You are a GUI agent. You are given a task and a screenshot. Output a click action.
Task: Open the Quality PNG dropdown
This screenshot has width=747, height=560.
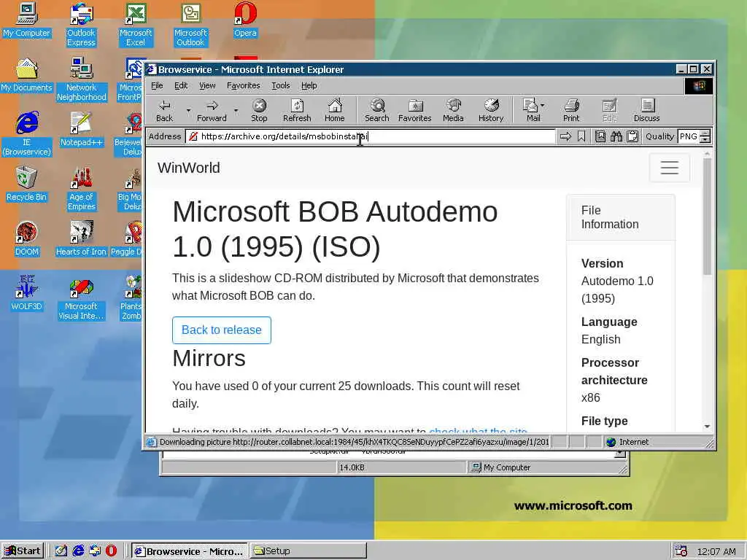point(705,136)
